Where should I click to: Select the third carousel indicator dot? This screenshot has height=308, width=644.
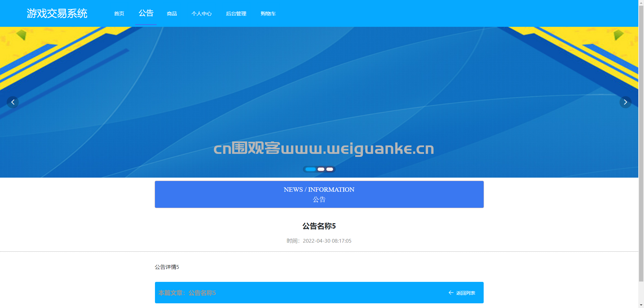(x=330, y=169)
